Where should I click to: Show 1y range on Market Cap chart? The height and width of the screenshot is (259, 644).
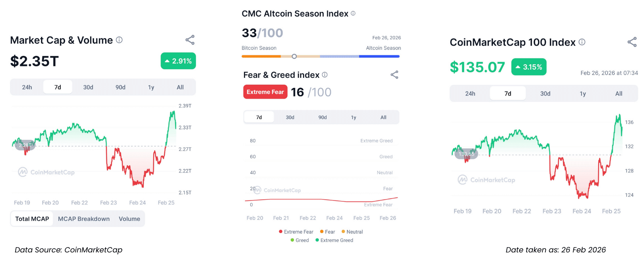(x=151, y=87)
